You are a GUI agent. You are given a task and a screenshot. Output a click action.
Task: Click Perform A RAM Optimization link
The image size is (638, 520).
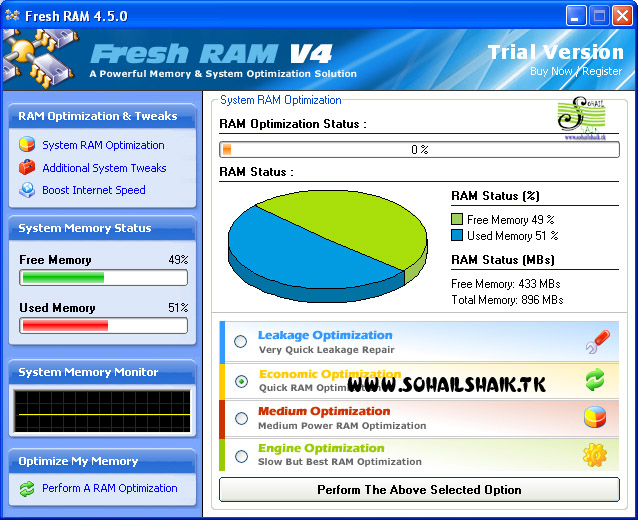pyautogui.click(x=110, y=488)
